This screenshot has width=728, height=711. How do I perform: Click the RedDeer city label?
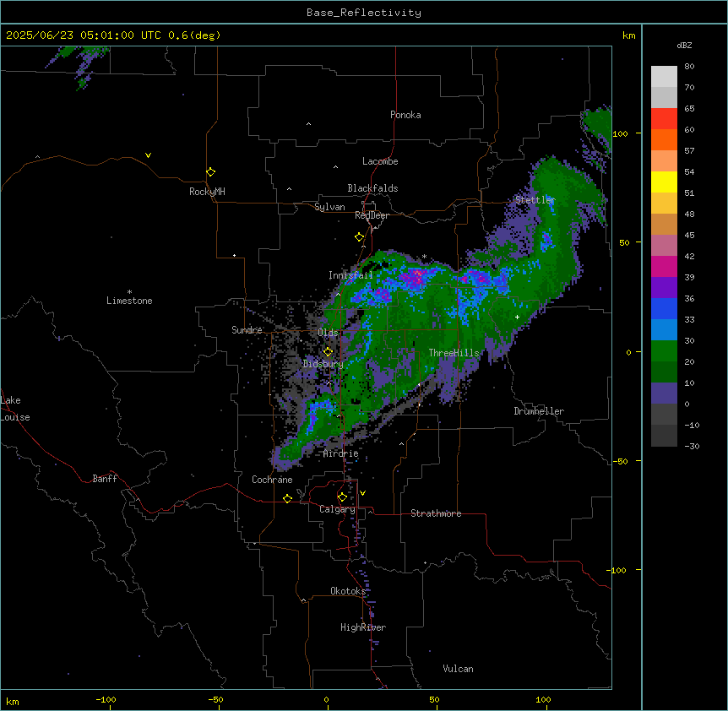(x=372, y=215)
